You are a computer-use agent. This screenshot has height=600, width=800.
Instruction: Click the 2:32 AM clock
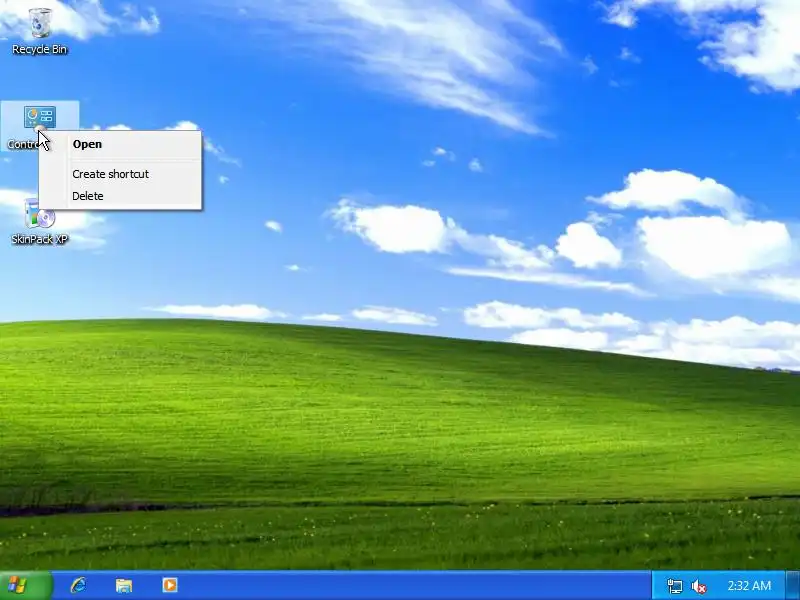click(x=749, y=586)
